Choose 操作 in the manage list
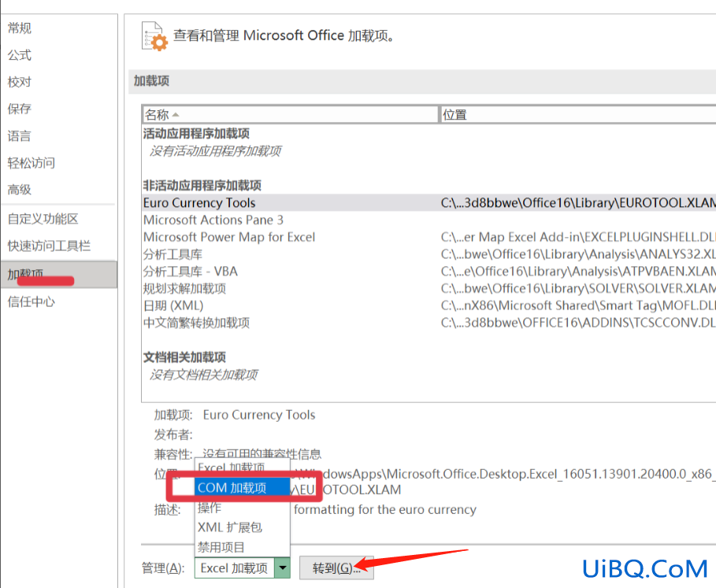This screenshot has height=588, width=716. click(x=243, y=508)
